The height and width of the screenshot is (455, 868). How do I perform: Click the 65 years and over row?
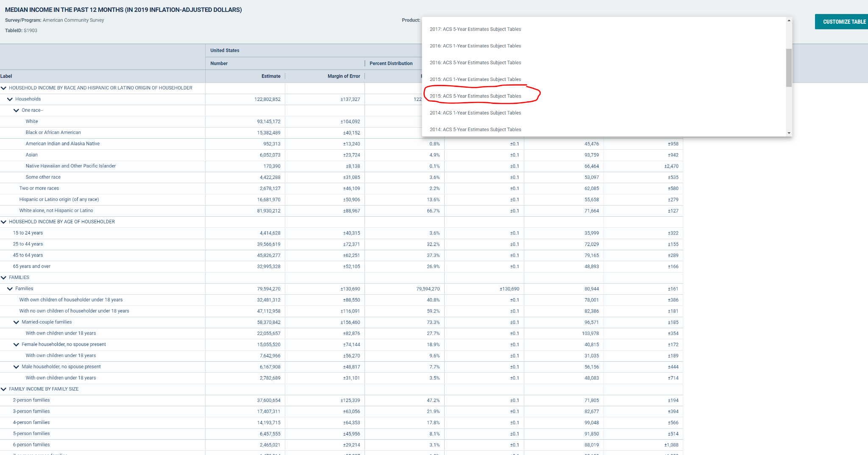[31, 266]
